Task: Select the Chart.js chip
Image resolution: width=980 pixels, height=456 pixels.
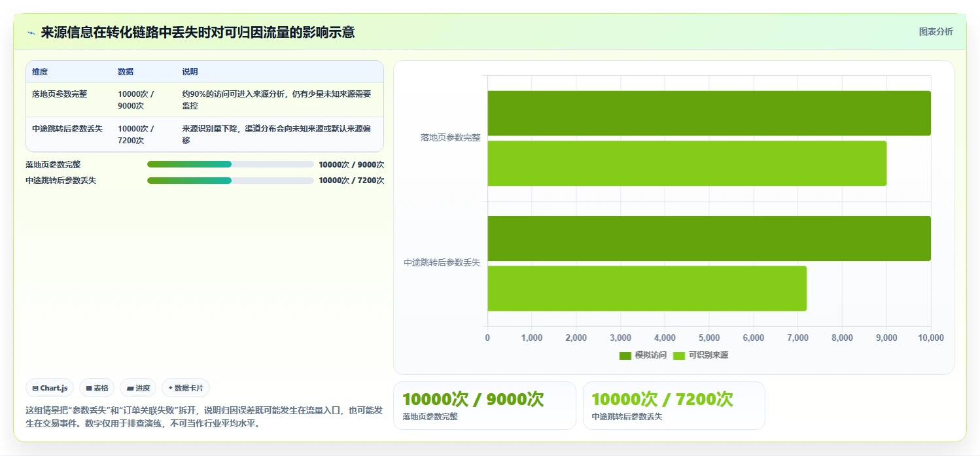Action: click(x=50, y=388)
